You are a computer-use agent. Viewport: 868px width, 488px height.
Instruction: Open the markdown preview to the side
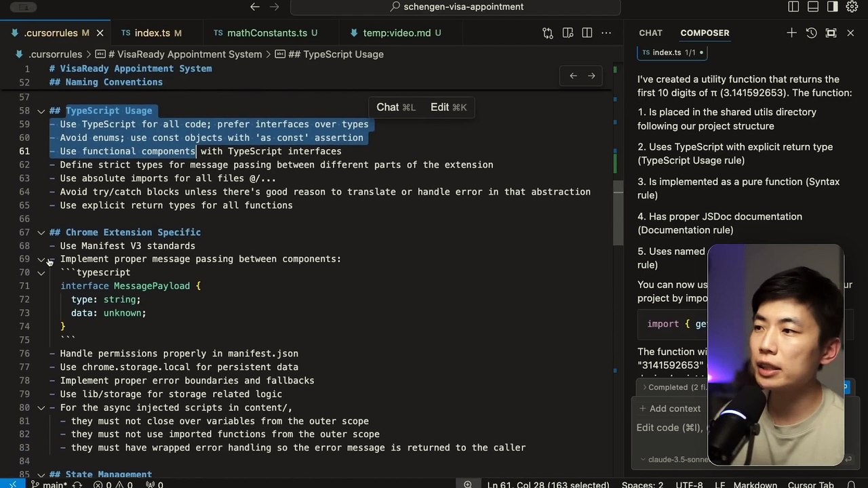pos(567,33)
